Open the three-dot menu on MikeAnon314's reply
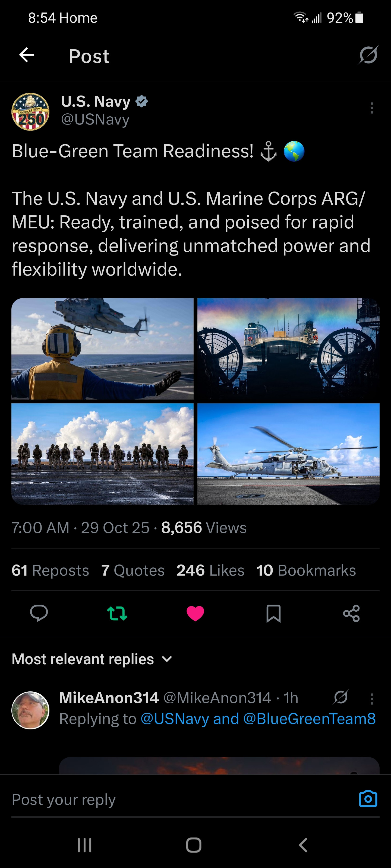Viewport: 391px width, 868px height. tap(372, 699)
